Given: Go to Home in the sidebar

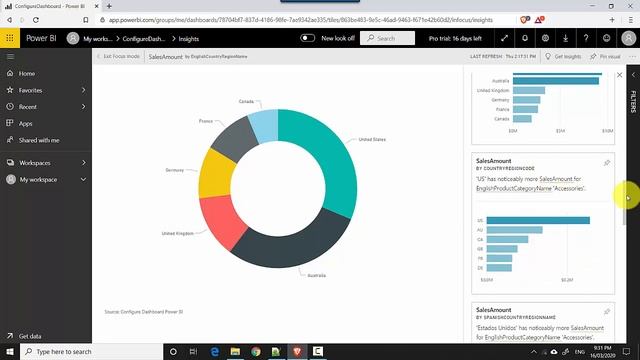Looking at the screenshot, I should point(27,73).
